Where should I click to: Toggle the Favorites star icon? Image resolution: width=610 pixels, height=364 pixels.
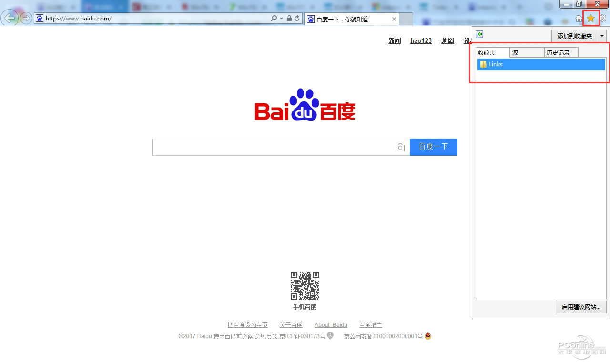point(591,19)
